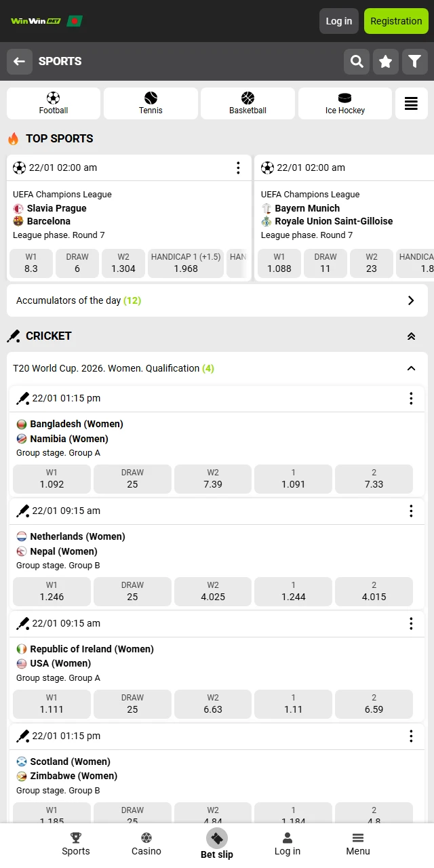Select DRAW odds 25 for Bangladesh vs Namibia
The image size is (434, 868).
point(132,479)
